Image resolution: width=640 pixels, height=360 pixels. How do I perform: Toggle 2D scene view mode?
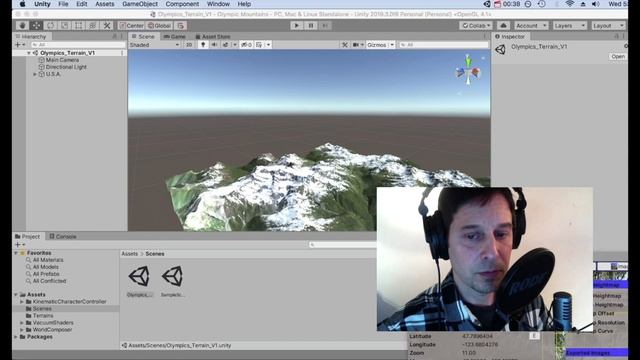[189, 45]
